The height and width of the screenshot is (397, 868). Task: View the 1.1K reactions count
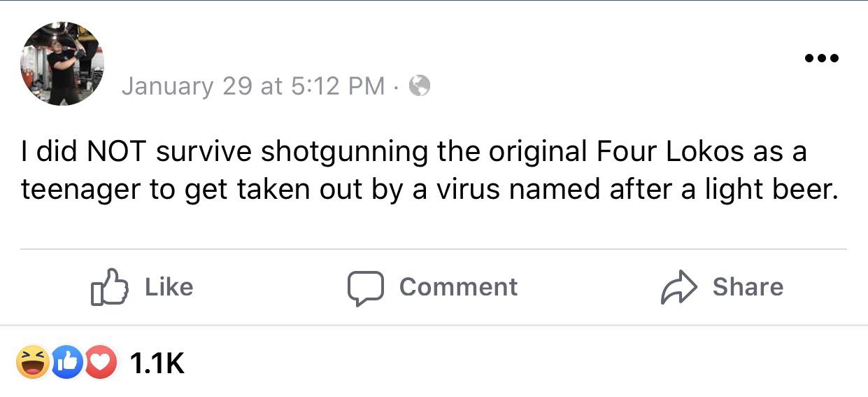(157, 363)
